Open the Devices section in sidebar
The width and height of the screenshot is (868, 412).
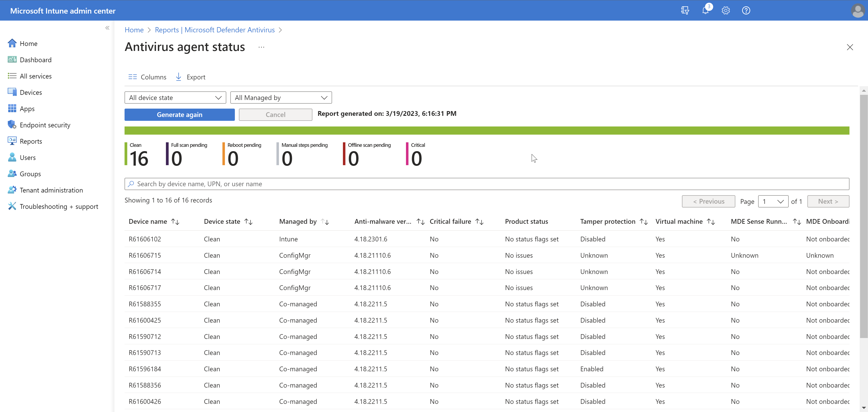[30, 92]
